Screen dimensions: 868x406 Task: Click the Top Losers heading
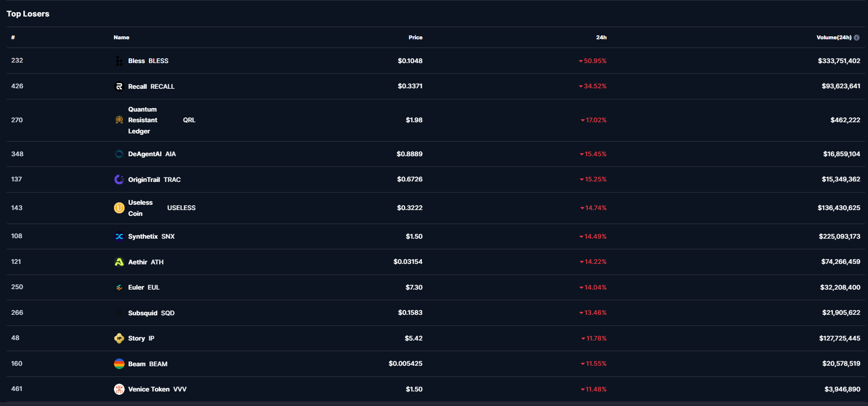click(28, 14)
